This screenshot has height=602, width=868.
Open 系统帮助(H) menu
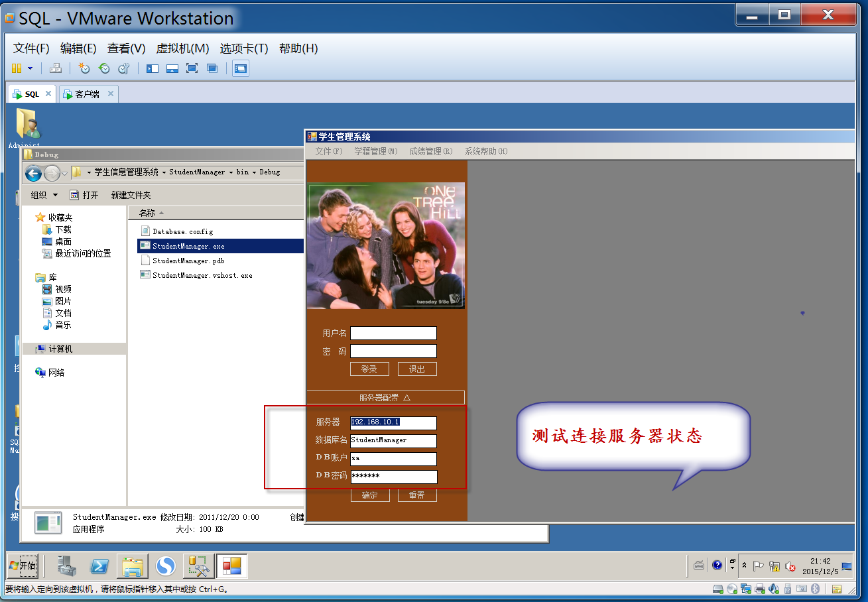tap(486, 151)
